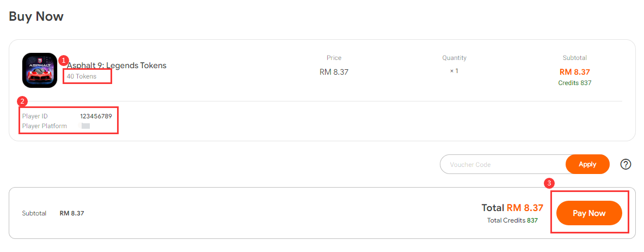Click the Buy Now heading
The width and height of the screenshot is (644, 252).
tap(36, 16)
